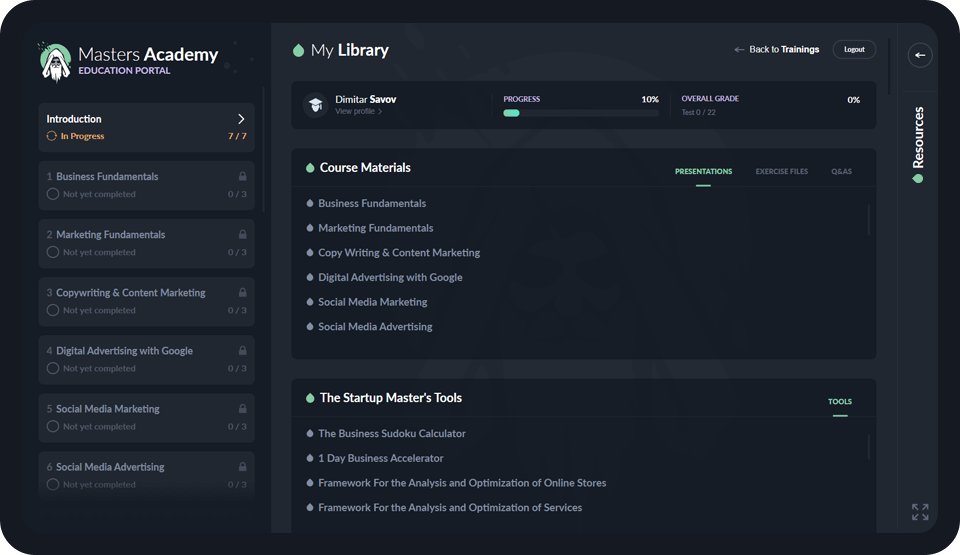This screenshot has height=555, width=960.
Task: Open 1 Day Business Accelerator tool
Action: [380, 458]
